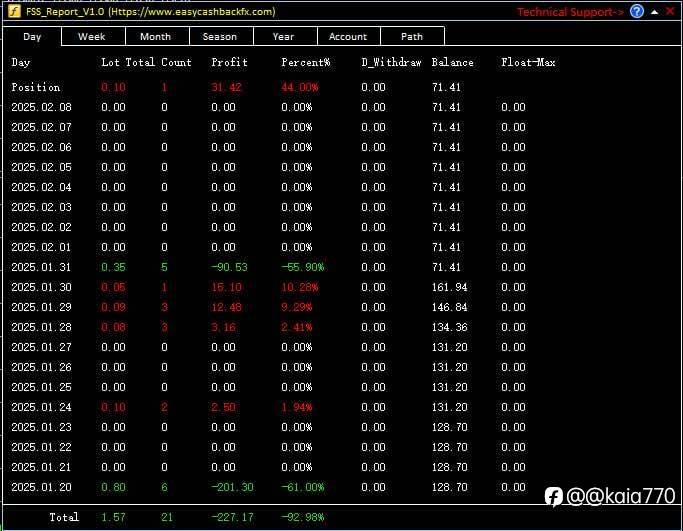Open the Month tab
Screen dimensions: 683x531
click(x=156, y=37)
